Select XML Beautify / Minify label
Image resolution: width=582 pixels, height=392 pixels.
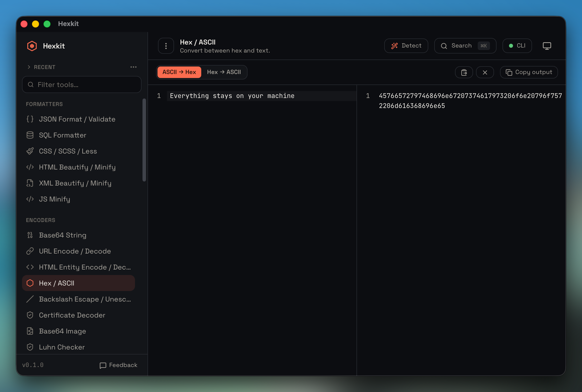(75, 183)
